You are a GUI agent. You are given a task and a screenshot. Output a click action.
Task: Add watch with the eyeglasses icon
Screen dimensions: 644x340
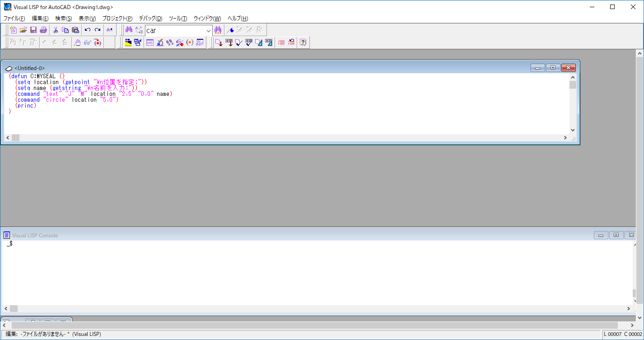point(87,42)
